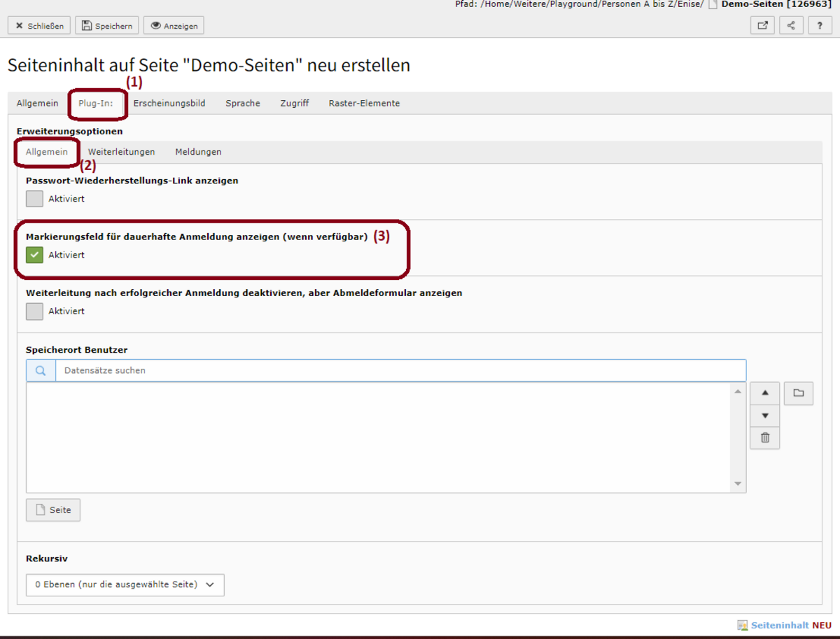Image resolution: width=840 pixels, height=639 pixels.
Task: Open the Zugriff tab
Action: click(295, 104)
